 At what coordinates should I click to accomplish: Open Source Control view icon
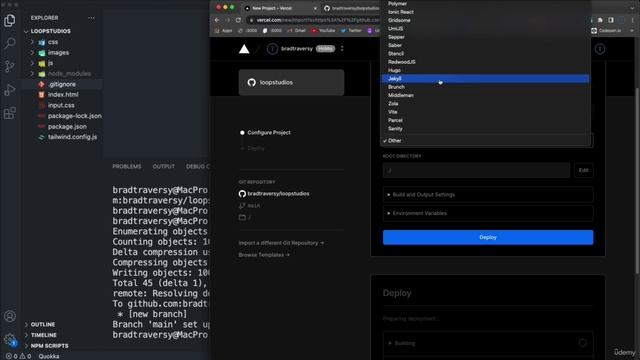10,66
